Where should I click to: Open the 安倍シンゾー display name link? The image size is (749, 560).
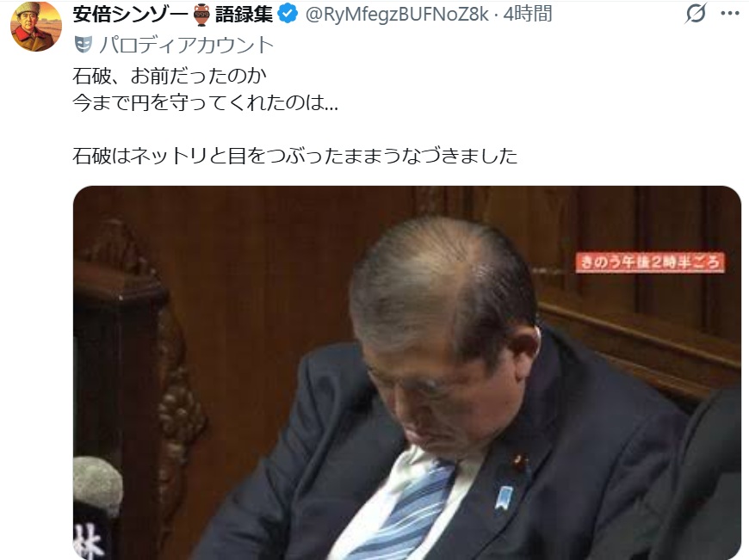point(132,15)
